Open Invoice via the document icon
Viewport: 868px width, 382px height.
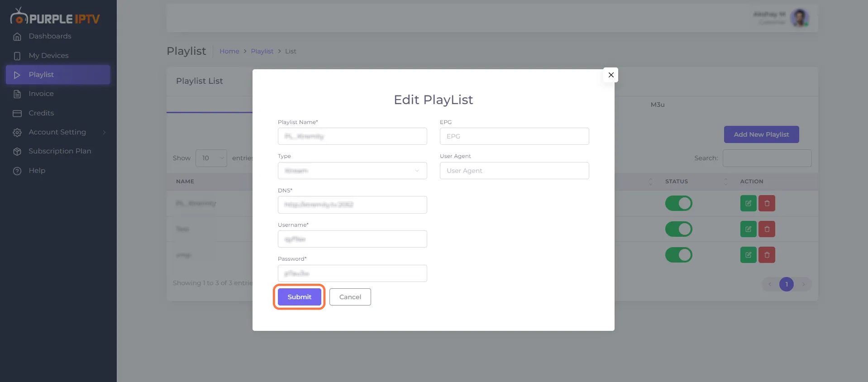(17, 94)
